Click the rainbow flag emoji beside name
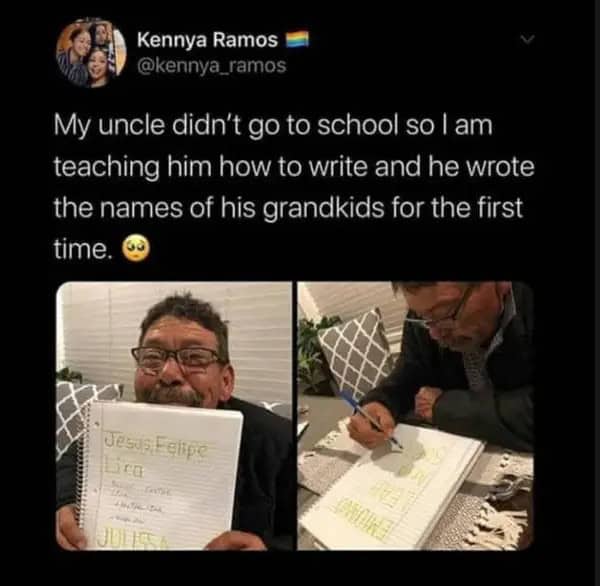The image size is (600, 586). coord(297,40)
